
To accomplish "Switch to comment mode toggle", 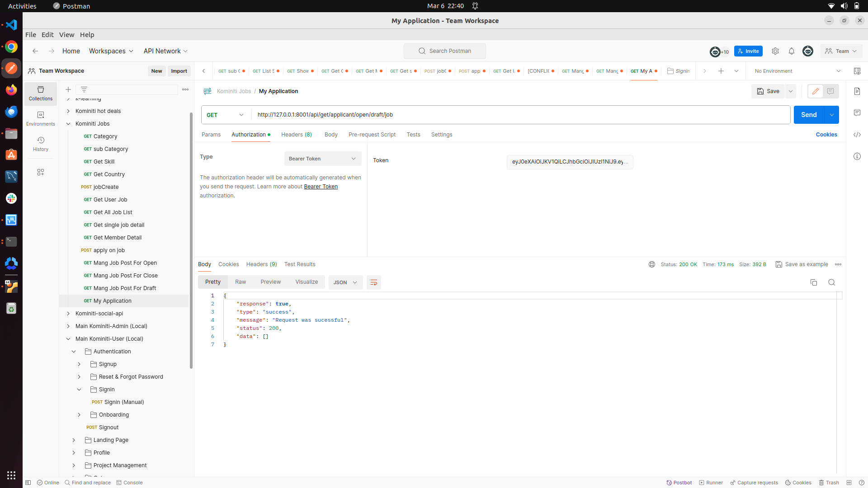I will tap(830, 91).
